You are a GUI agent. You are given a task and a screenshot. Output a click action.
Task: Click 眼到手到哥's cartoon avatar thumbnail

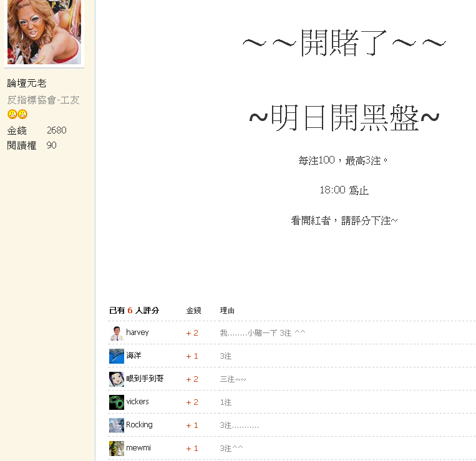[x=117, y=379]
